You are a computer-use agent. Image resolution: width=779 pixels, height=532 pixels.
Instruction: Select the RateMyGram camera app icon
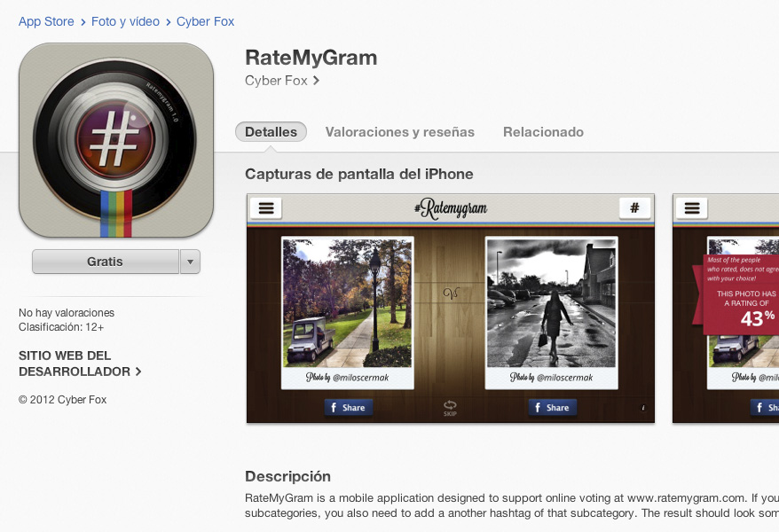[115, 139]
